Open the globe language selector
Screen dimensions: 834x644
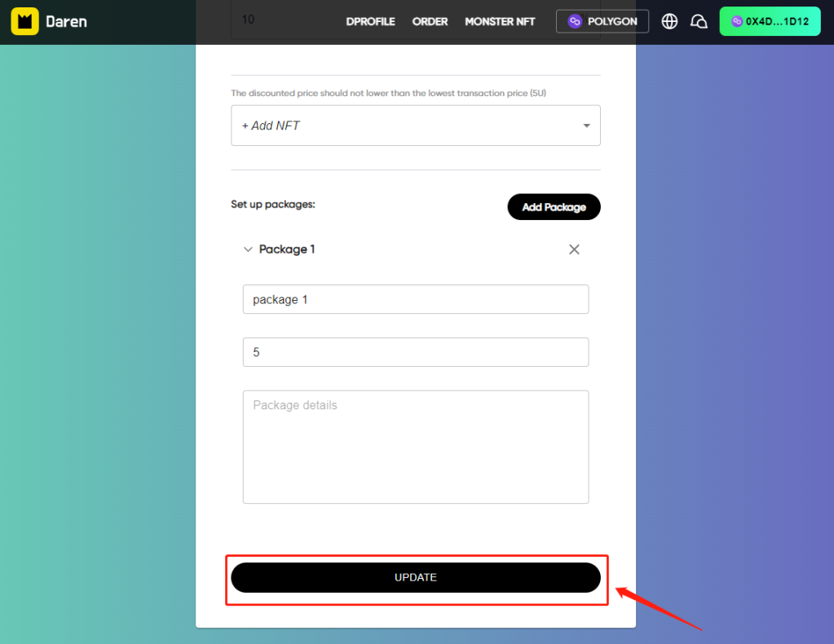pyautogui.click(x=669, y=21)
